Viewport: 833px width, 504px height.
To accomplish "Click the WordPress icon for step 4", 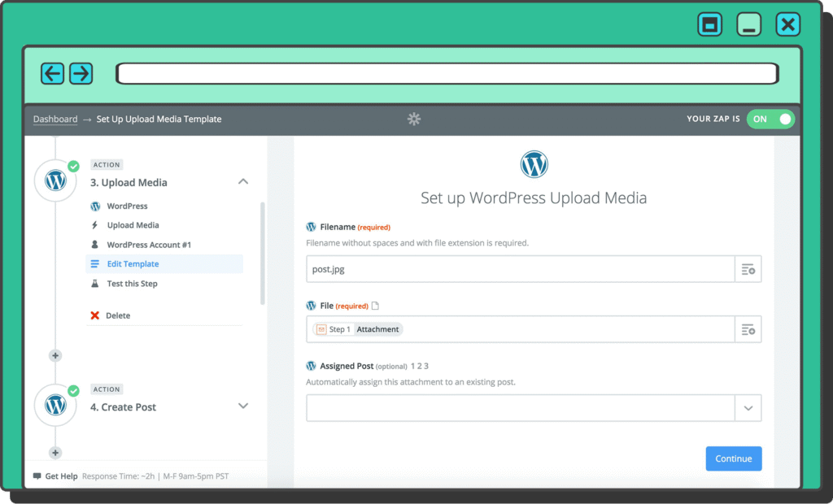I will tap(55, 405).
